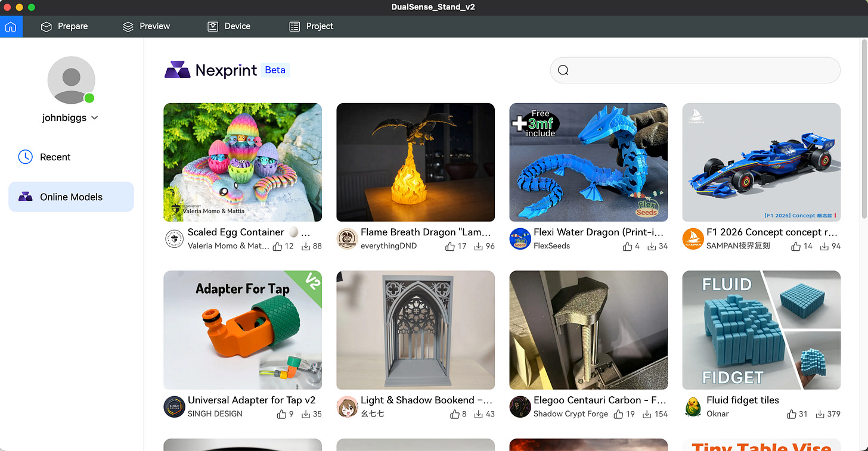
Task: Open the Flame Breath Dragon title link
Action: (x=426, y=232)
